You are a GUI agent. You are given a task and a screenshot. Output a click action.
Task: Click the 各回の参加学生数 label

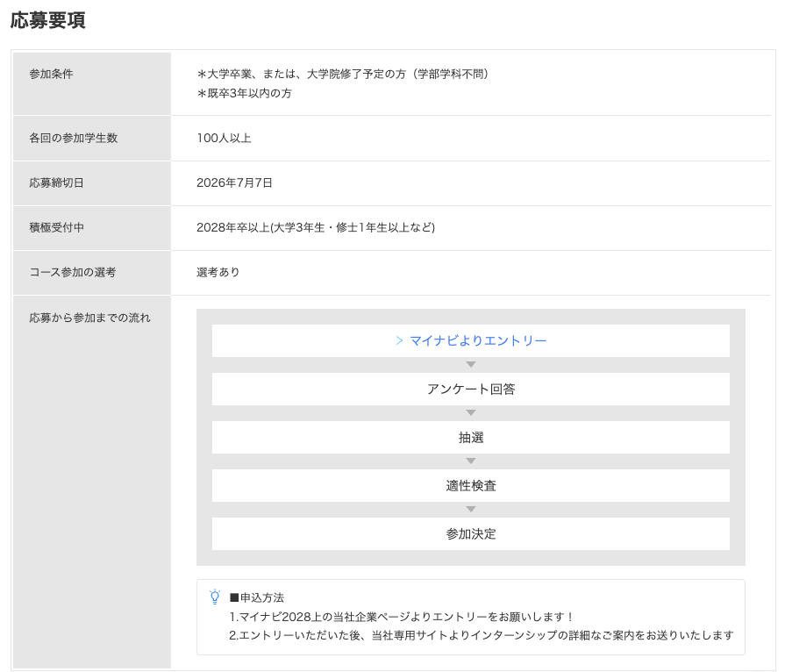73,139
